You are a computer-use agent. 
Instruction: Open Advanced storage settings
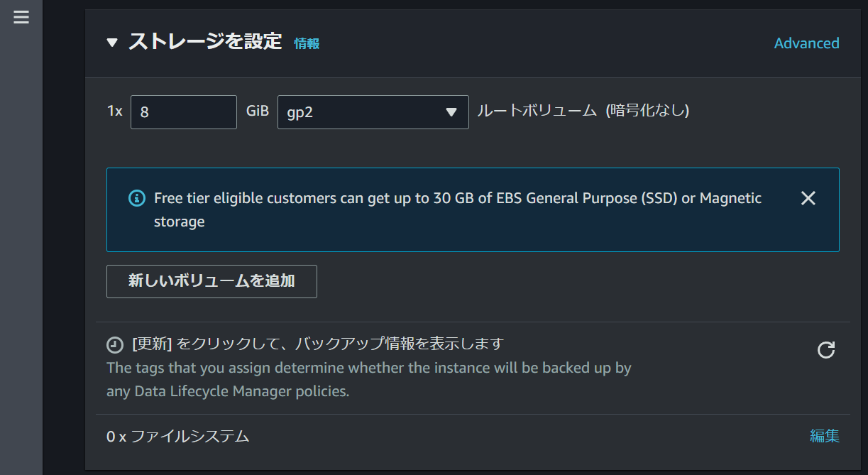tap(806, 43)
